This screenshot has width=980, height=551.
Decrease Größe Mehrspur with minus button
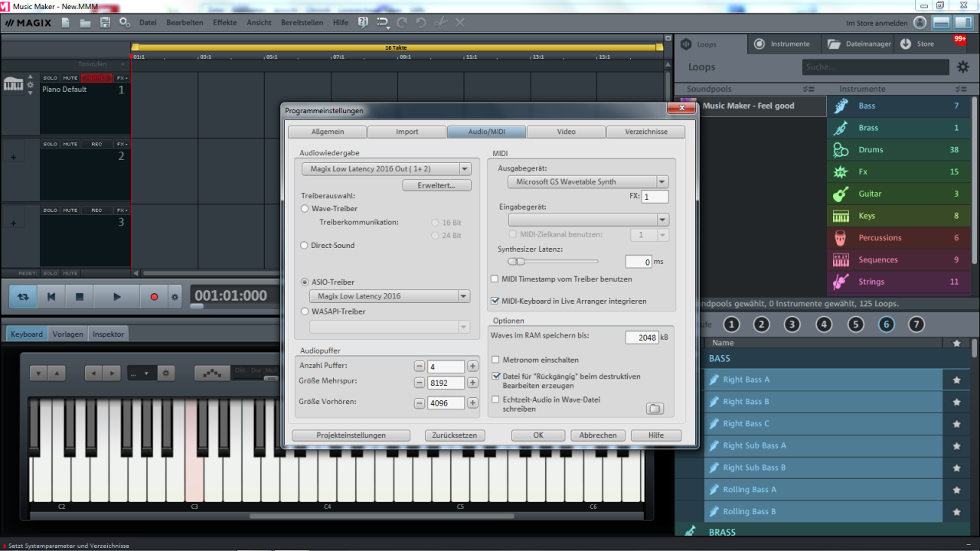click(x=419, y=383)
